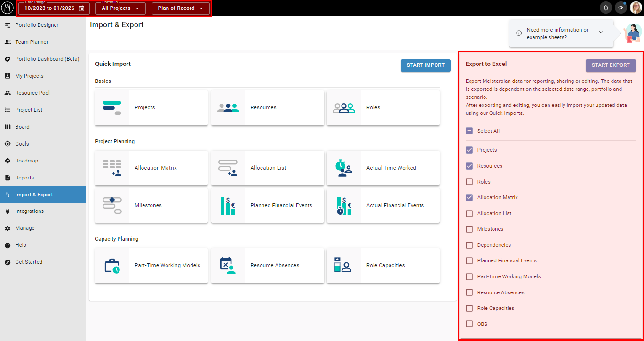Image resolution: width=644 pixels, height=341 pixels.
Task: Click the Resource Absences import icon
Action: 228,266
